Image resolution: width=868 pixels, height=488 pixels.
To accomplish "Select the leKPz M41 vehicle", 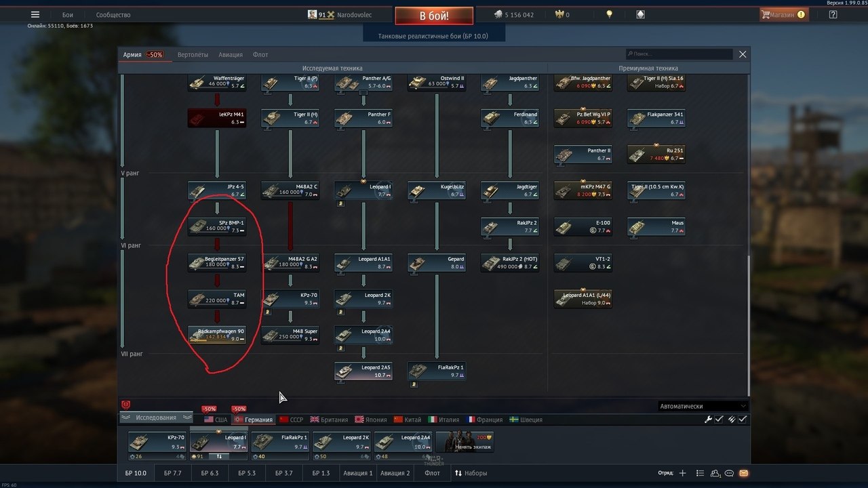I will pyautogui.click(x=217, y=118).
